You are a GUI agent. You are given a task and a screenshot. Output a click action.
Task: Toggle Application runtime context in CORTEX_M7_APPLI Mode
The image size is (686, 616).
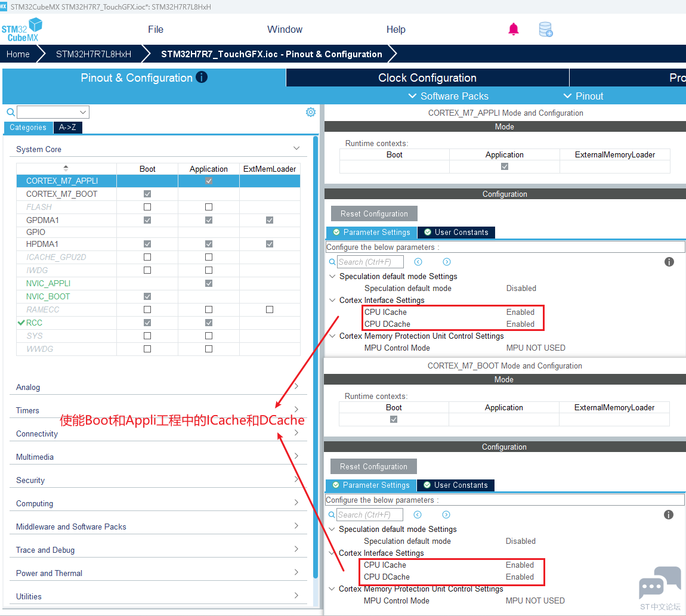point(505,167)
